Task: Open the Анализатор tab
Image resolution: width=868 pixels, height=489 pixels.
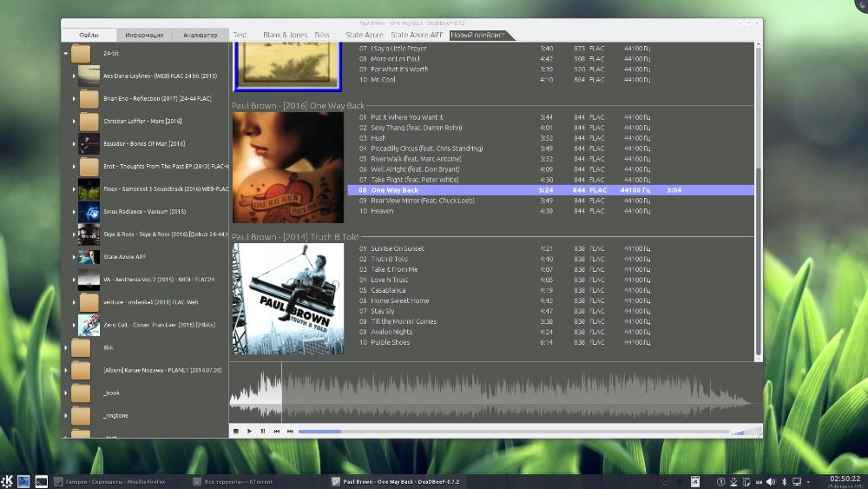Action: click(x=200, y=35)
